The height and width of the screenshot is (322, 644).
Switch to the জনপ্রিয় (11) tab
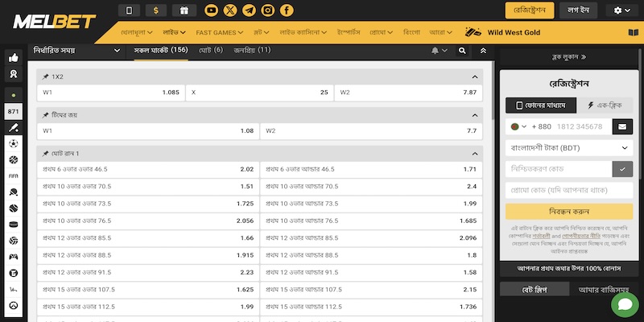[252, 50]
